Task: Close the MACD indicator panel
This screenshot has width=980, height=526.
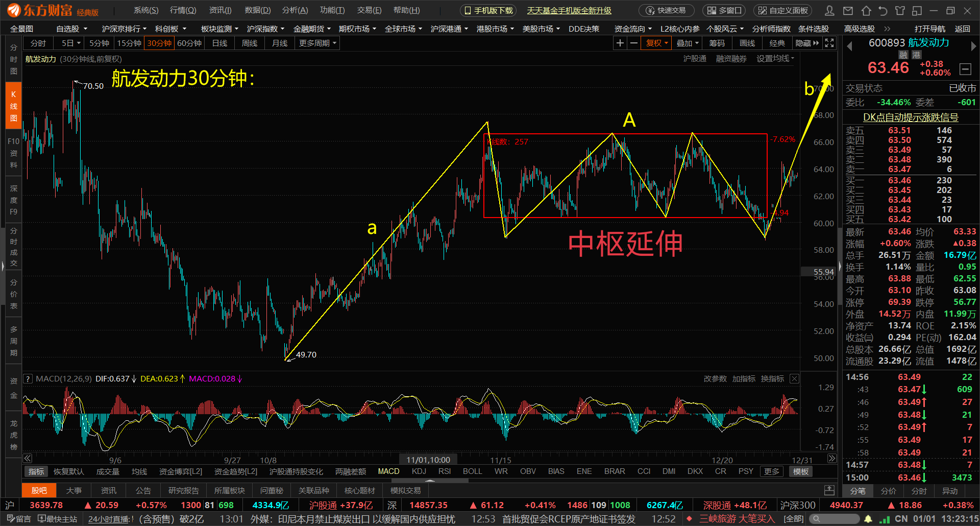Action: point(794,378)
